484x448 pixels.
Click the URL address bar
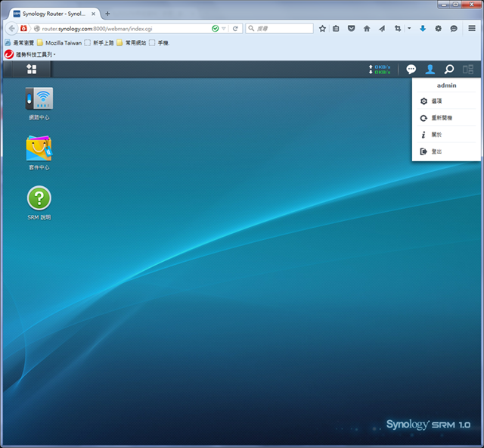point(122,29)
